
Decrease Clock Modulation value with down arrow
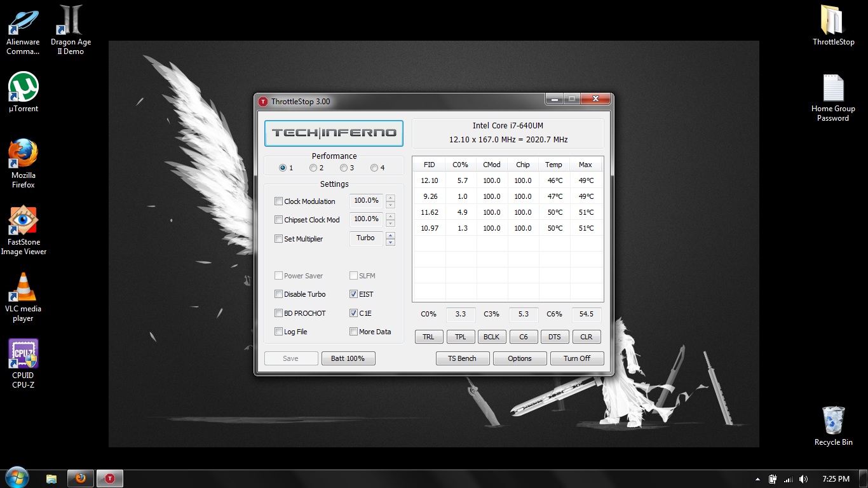pyautogui.click(x=390, y=205)
